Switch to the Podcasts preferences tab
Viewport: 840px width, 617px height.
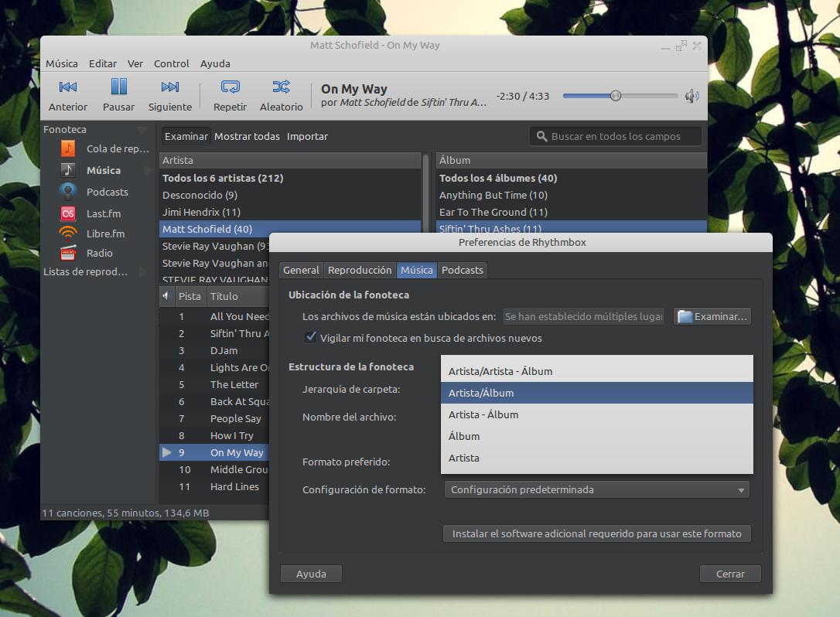pyautogui.click(x=463, y=270)
